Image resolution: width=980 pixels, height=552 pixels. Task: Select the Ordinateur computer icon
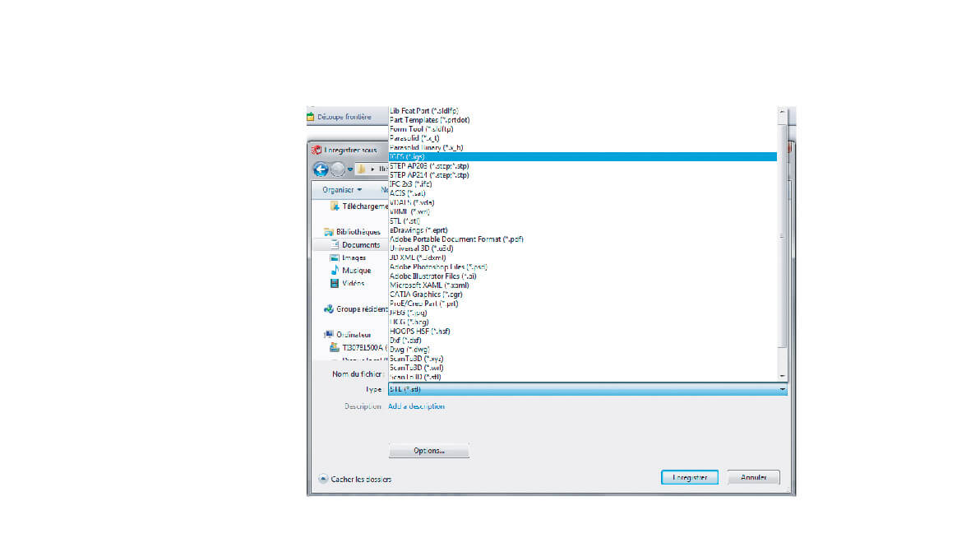(x=329, y=335)
